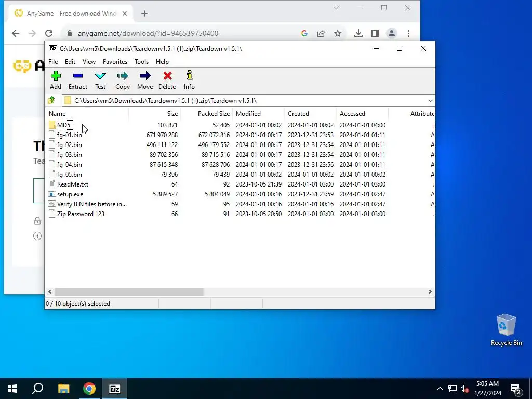Viewport: 532px width, 399px height.
Task: Open the Tools menu
Action: coord(141,62)
